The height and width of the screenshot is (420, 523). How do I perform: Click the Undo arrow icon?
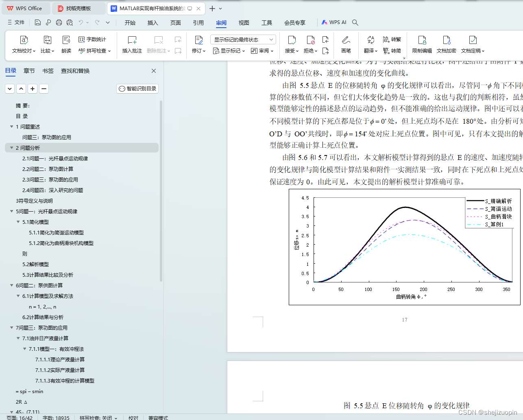81,22
